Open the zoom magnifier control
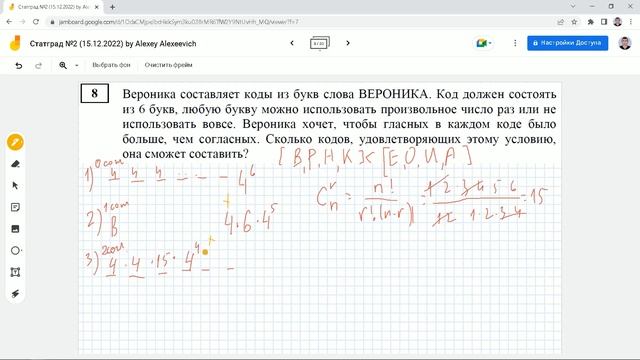This screenshot has height=360, width=640. pyautogui.click(x=63, y=65)
